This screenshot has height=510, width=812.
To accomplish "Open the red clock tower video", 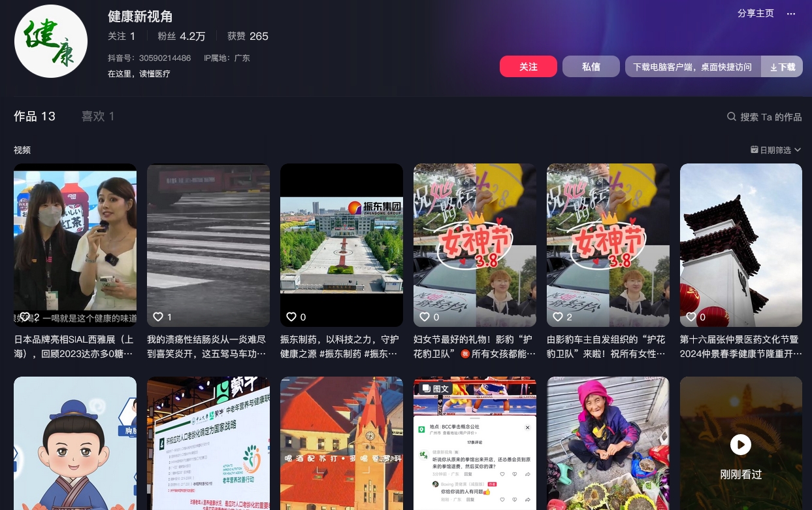I will (x=342, y=443).
